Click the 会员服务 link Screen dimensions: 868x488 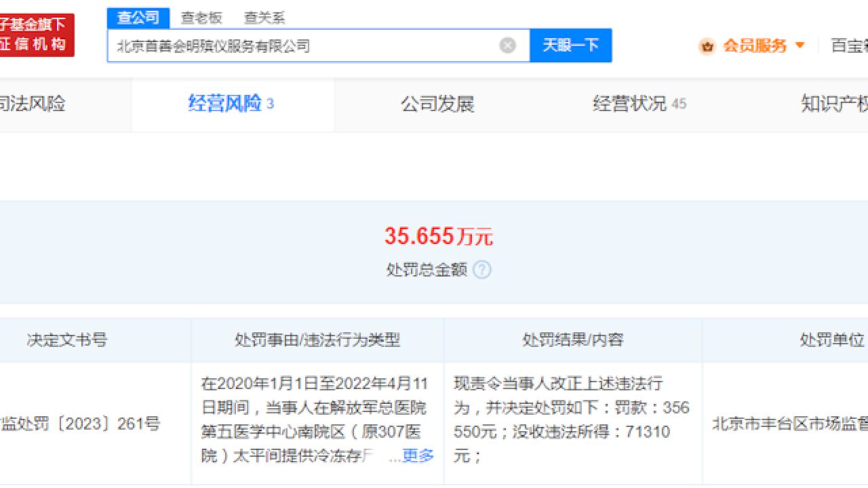[755, 46]
